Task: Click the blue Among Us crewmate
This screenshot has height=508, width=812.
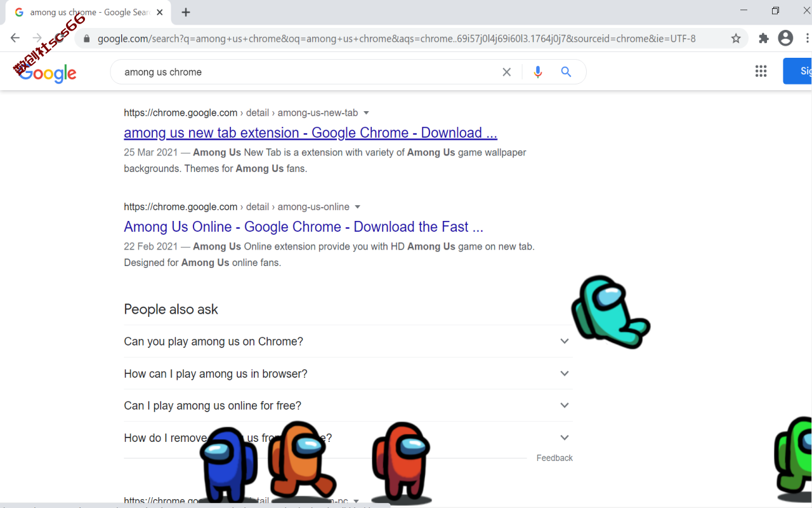Action: [229, 464]
